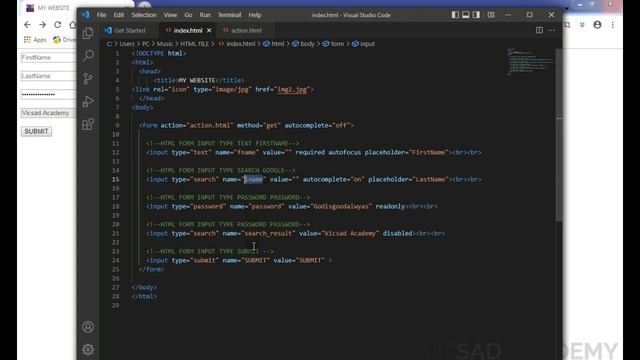Screen dimensions: 640x360
Task: Click 'action.html' in the form action attribute
Action: click(211, 125)
